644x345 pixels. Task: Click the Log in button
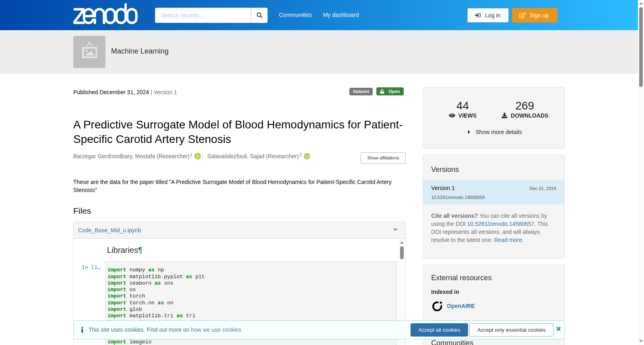click(x=488, y=15)
